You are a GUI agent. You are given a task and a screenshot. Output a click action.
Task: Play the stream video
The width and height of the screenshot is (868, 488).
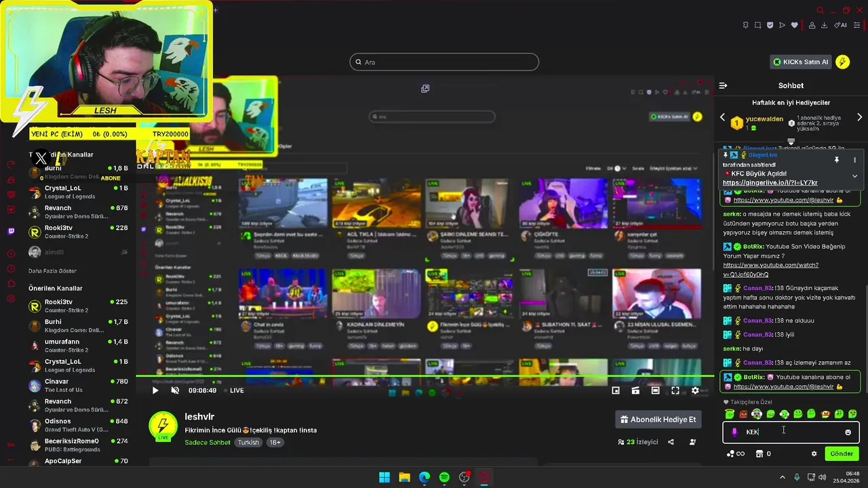pos(155,390)
